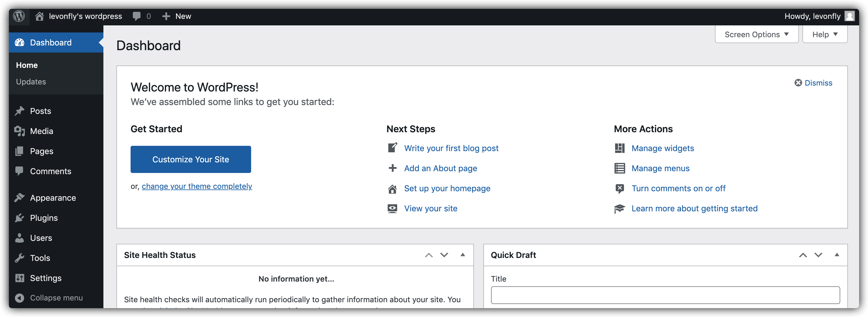Viewport: 868px width, 317px height.
Task: Open the Help dropdown tab
Action: coord(825,34)
